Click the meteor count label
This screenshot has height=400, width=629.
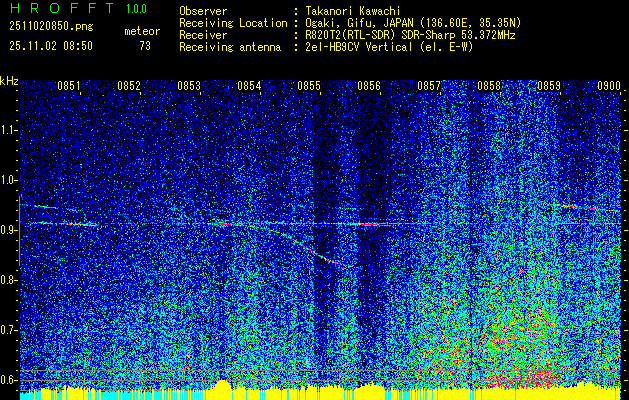142,31
